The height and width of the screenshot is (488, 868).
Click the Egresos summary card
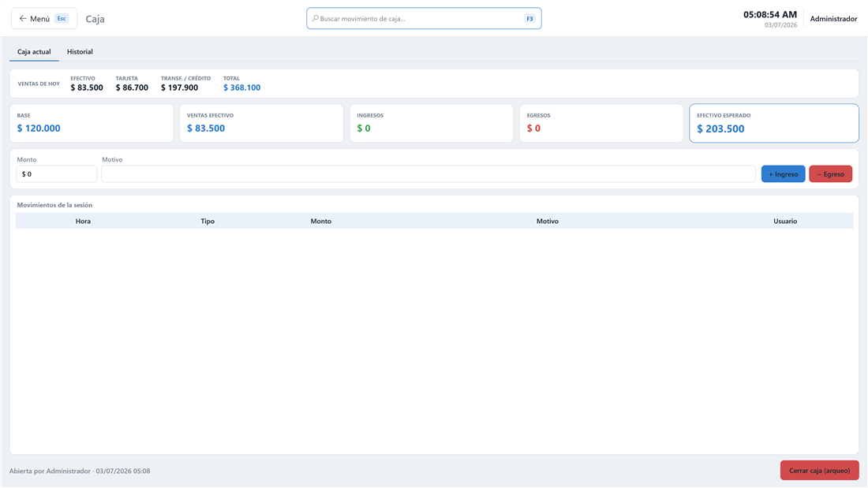point(602,124)
